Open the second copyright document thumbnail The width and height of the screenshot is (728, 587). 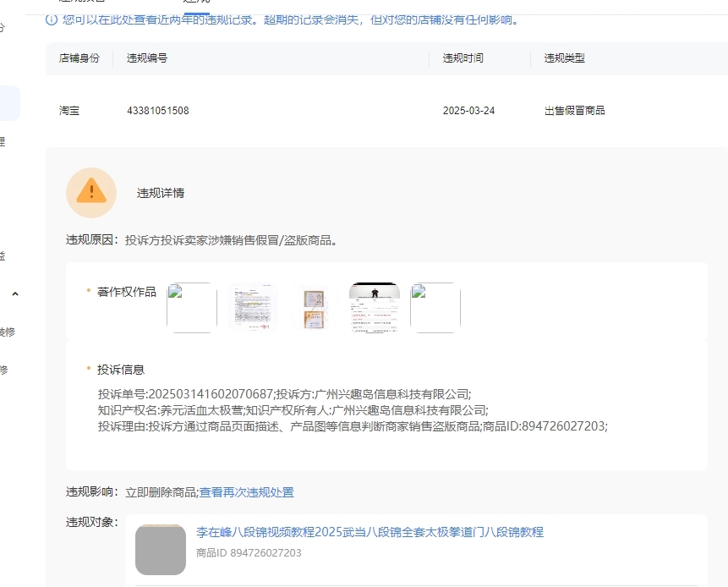[x=253, y=308]
